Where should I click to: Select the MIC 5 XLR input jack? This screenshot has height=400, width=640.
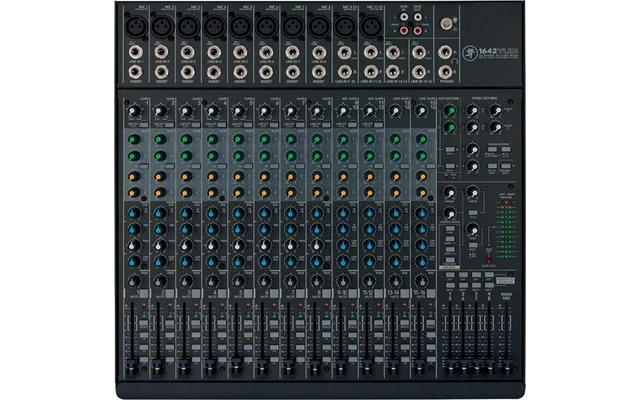(240, 27)
